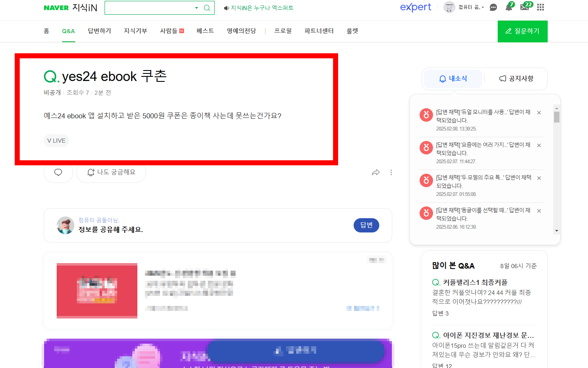
Task: Click the user profile avatar
Action: (449, 7)
